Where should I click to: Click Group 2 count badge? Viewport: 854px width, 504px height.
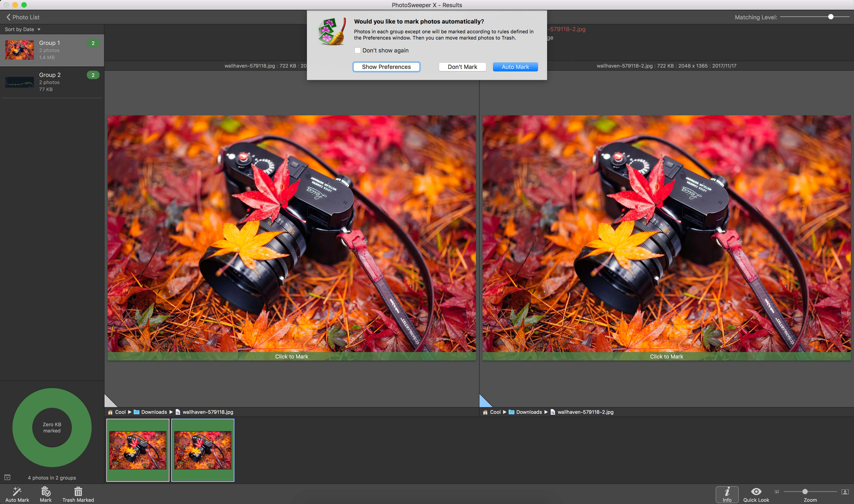93,75
